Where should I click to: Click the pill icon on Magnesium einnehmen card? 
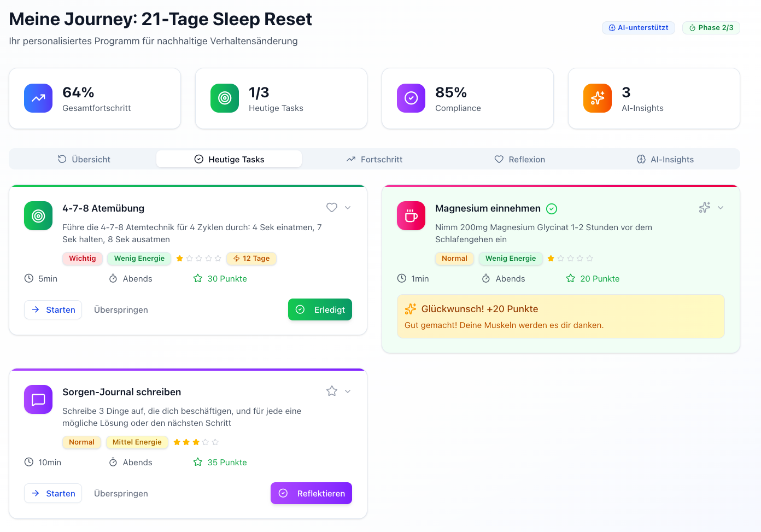(411, 215)
